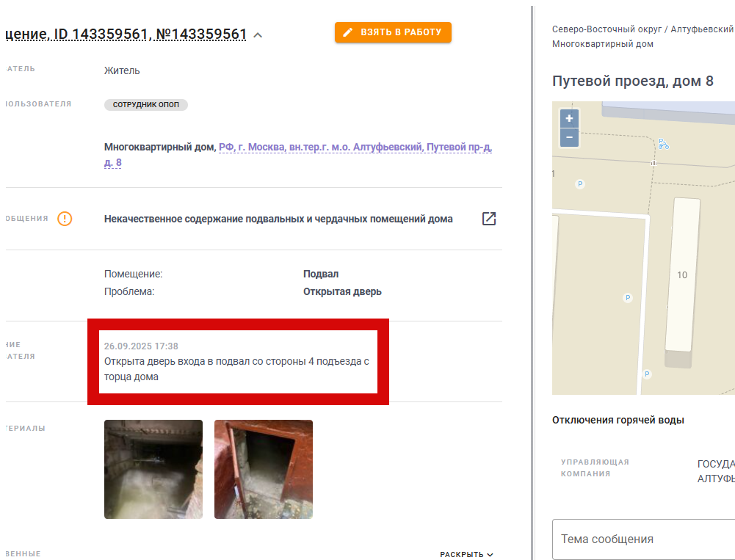This screenshot has height=560, width=735.
Task: Click the appeal ID 143359561 title
Action: 126,34
